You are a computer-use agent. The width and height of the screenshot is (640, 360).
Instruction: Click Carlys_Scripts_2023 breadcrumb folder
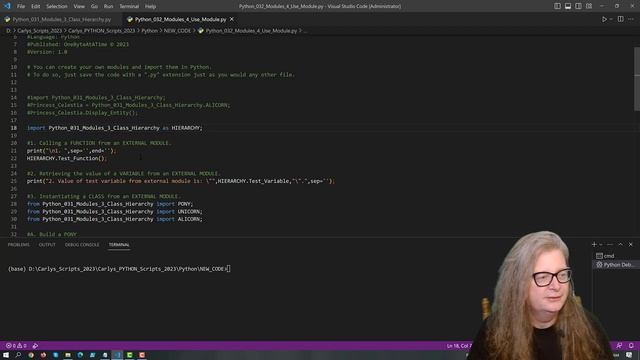[40, 31]
